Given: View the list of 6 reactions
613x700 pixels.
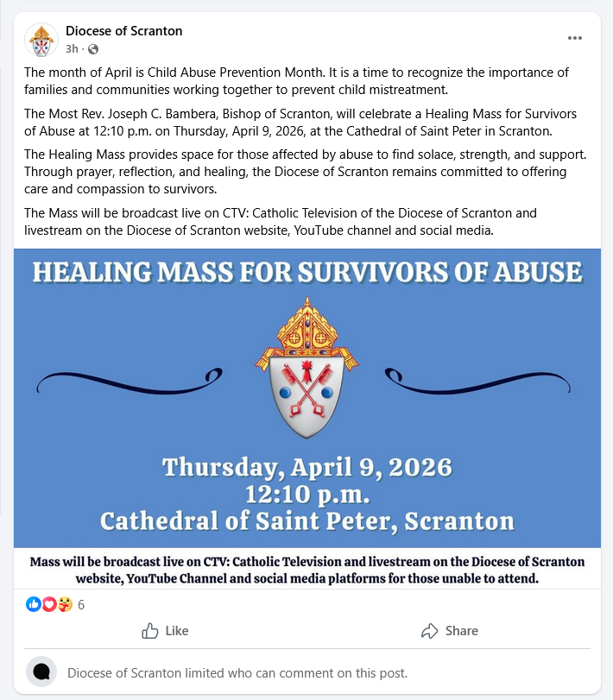Looking at the screenshot, I should [x=81, y=604].
